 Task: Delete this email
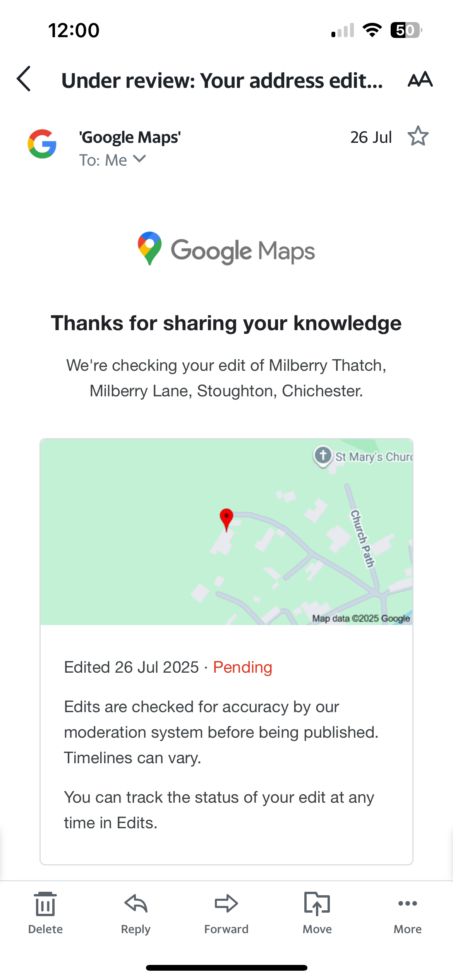pos(45,913)
